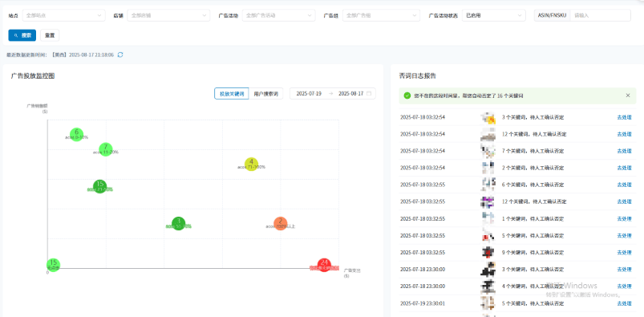
Task: Select the 投放关键词 toggle option
Action: [x=232, y=94]
